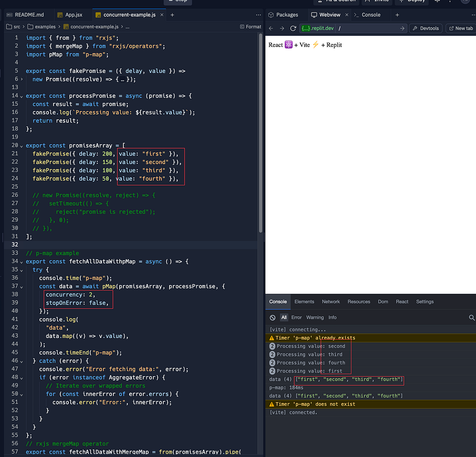
Task: Click log "Processing value: second"
Action: [371, 346]
